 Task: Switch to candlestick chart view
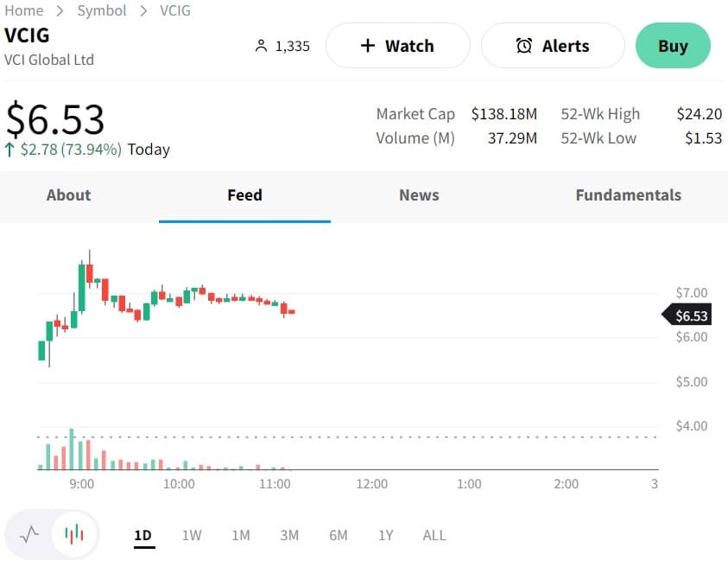[75, 534]
